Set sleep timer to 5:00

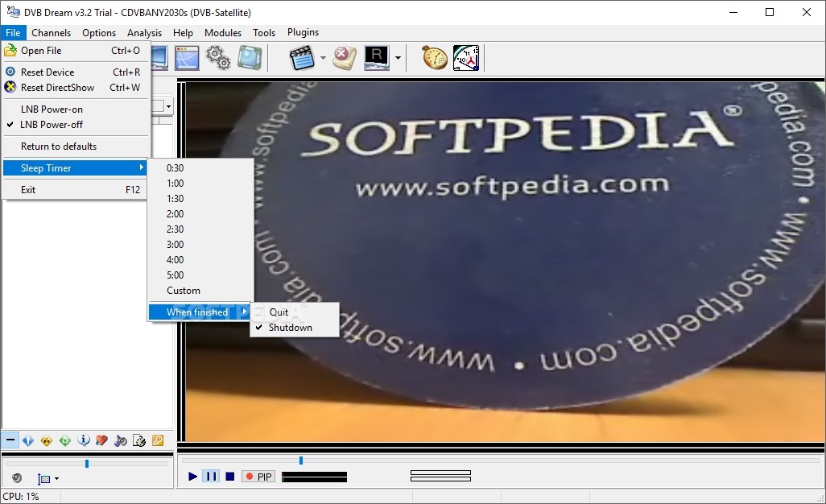click(x=200, y=275)
